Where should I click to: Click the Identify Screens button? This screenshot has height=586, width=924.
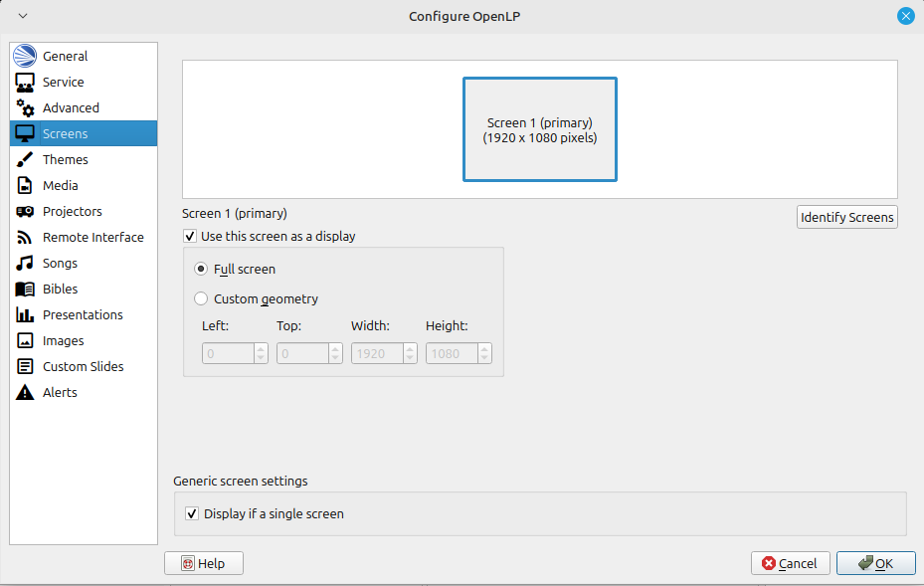(x=846, y=217)
